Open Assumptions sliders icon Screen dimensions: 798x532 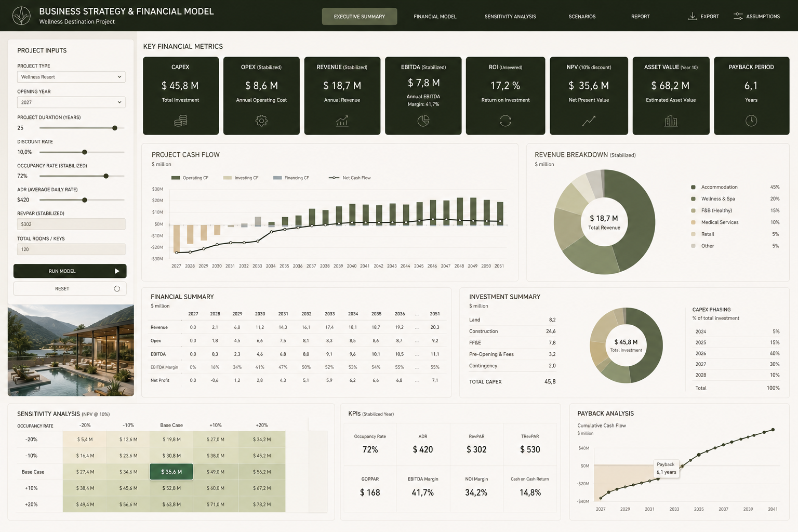click(x=738, y=16)
